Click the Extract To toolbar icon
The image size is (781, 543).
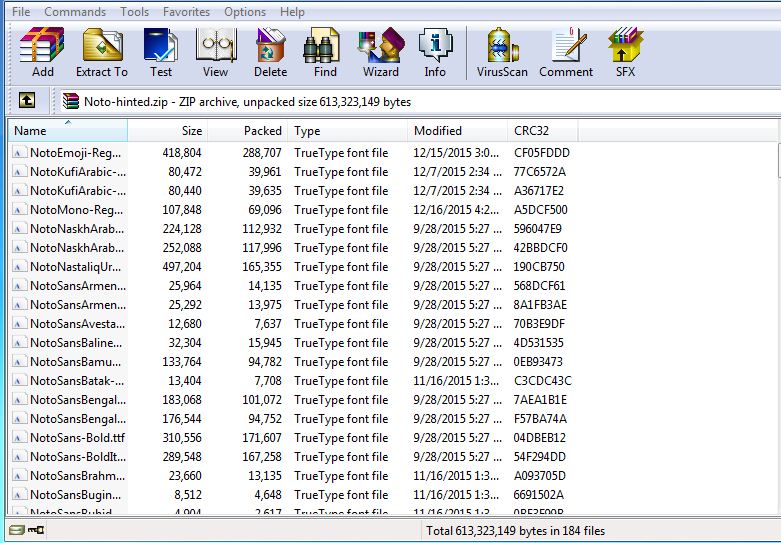click(x=102, y=52)
